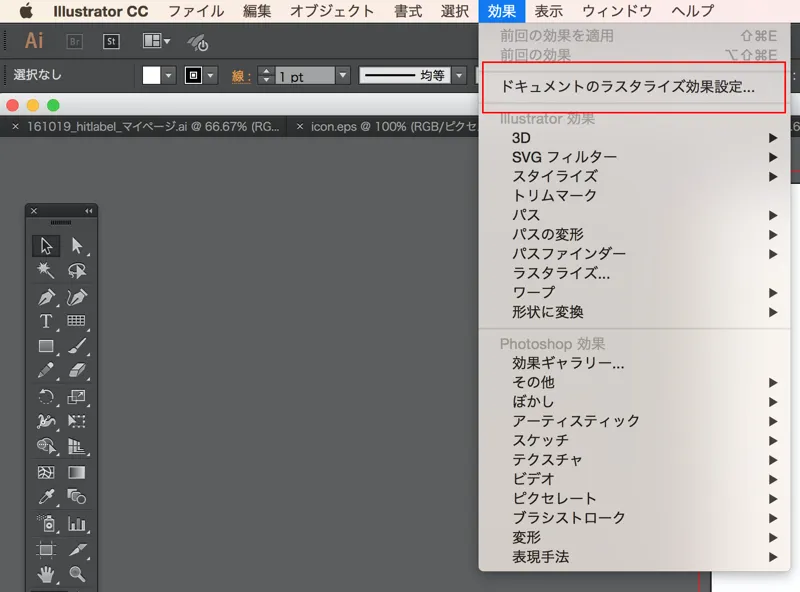Select the Rectangle tool

pyautogui.click(x=46, y=346)
